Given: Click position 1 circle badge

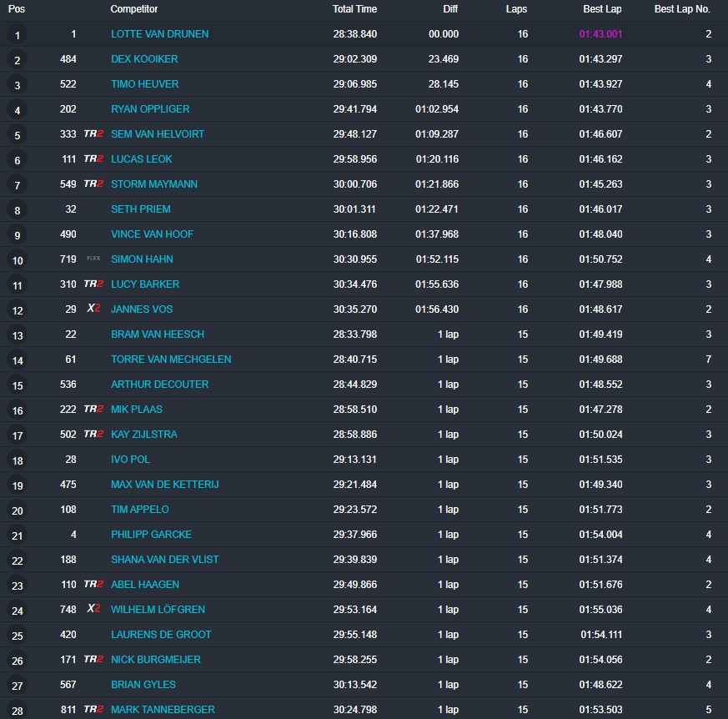Looking at the screenshot, I should [17, 35].
